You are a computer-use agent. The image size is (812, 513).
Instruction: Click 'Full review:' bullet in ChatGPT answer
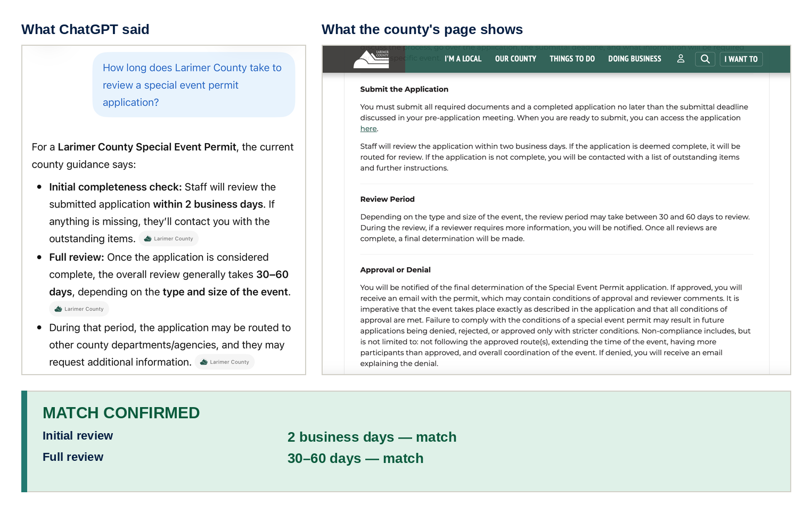(x=77, y=257)
